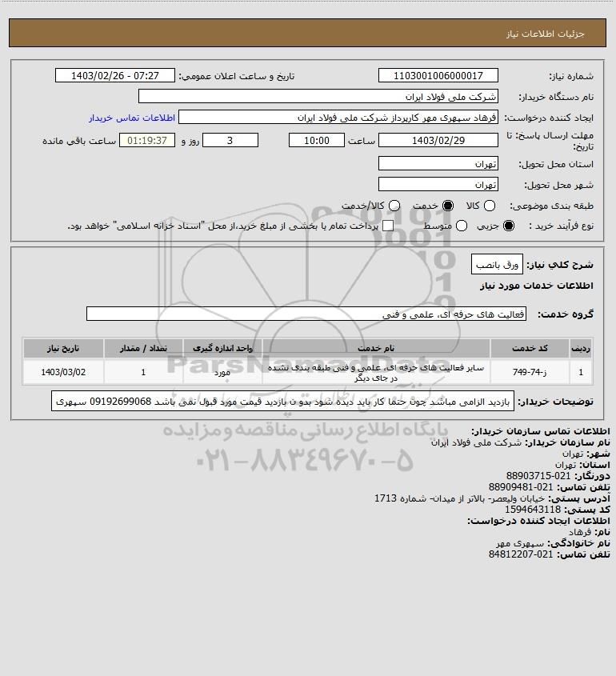Click the تعداد / مقدار column header
Screen dimensions: 616x676
143,348
